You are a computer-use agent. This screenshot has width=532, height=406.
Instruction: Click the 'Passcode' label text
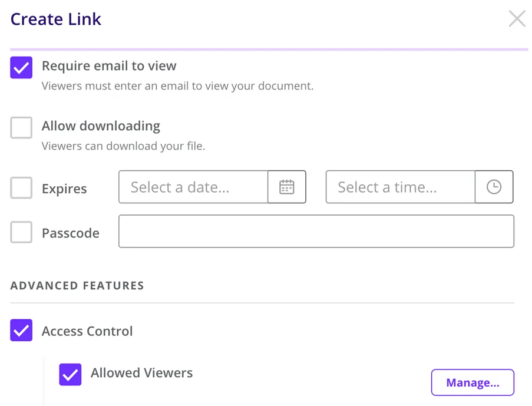70,233
